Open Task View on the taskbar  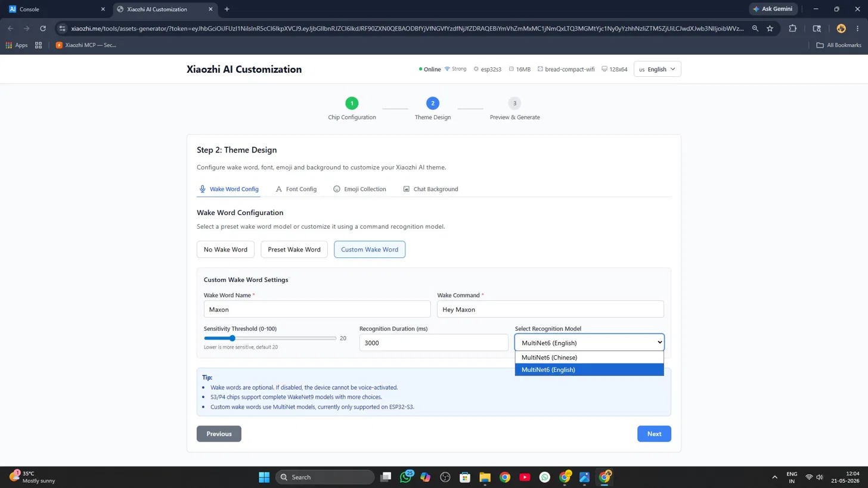click(x=386, y=477)
